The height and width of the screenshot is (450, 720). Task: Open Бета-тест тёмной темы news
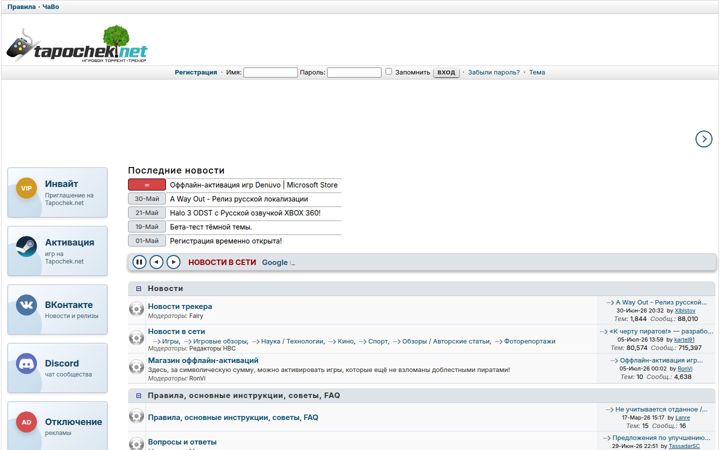click(211, 227)
